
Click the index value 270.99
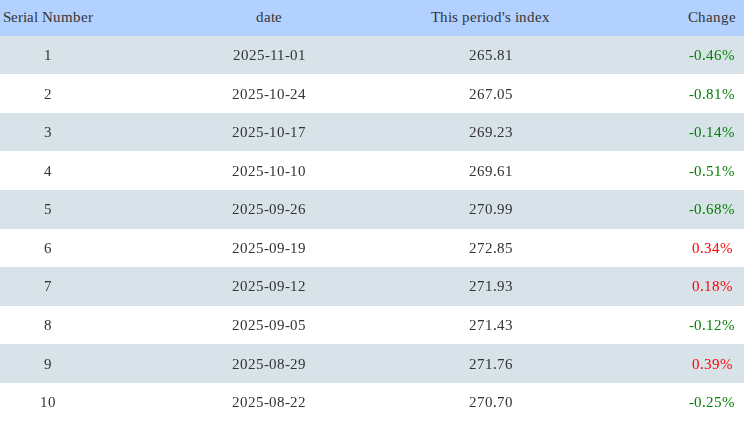[490, 209]
